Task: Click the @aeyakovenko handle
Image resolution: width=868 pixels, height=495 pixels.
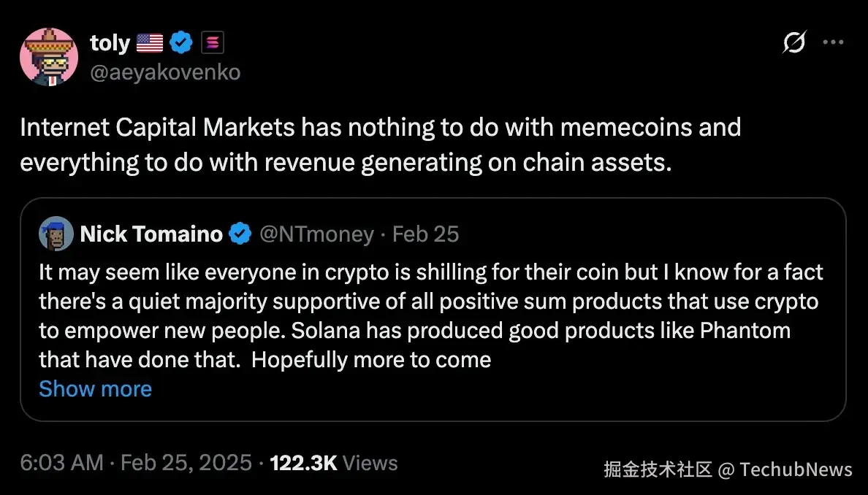Action: coord(165,72)
